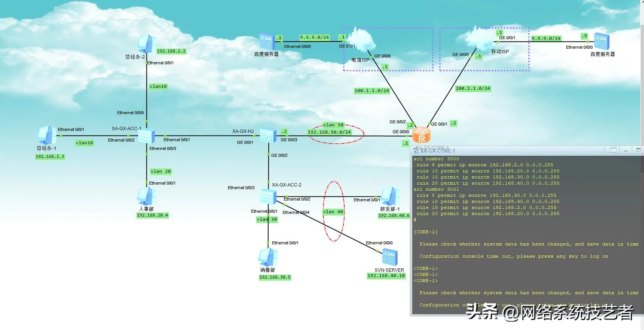Minimize the XA-GX-CORE-1 terminal window

pos(625,150)
